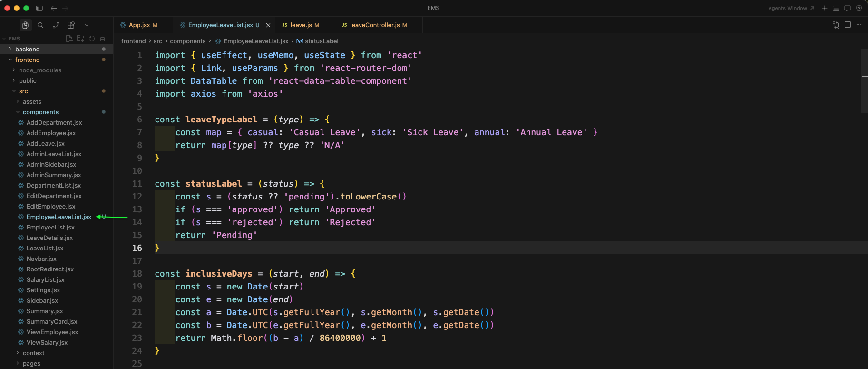The image size is (868, 369).
Task: Close the EmployeeLeaveList.jsx tab
Action: point(268,25)
